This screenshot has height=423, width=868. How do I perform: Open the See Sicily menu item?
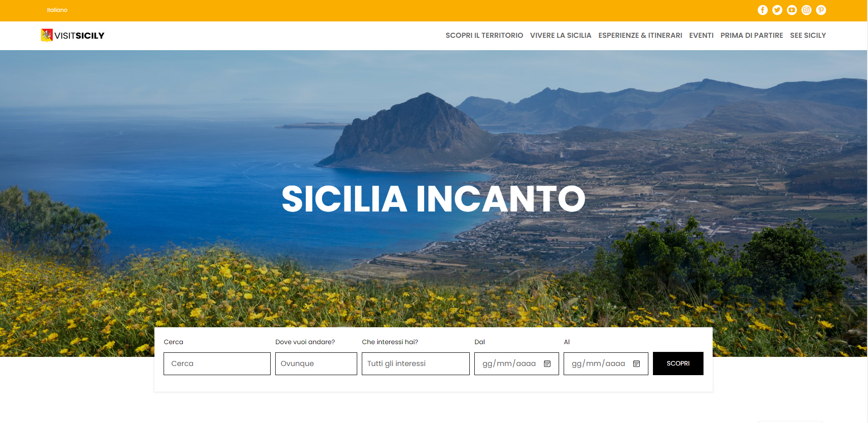pyautogui.click(x=808, y=36)
